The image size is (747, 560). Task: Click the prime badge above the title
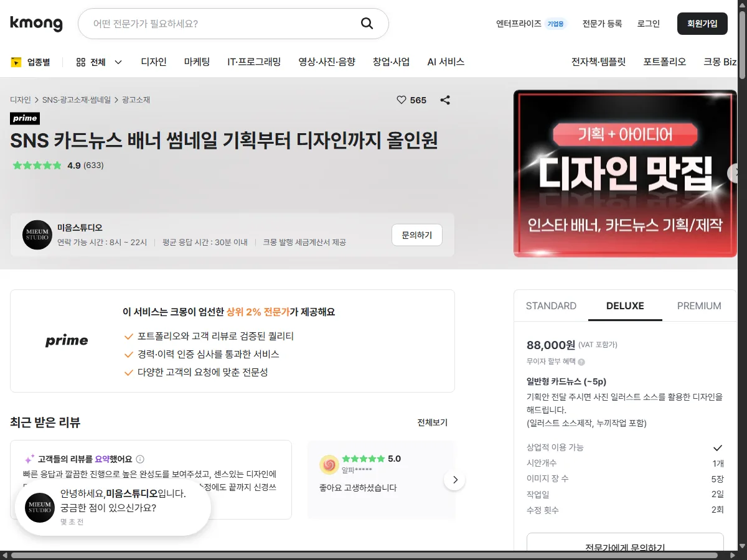pyautogui.click(x=25, y=118)
